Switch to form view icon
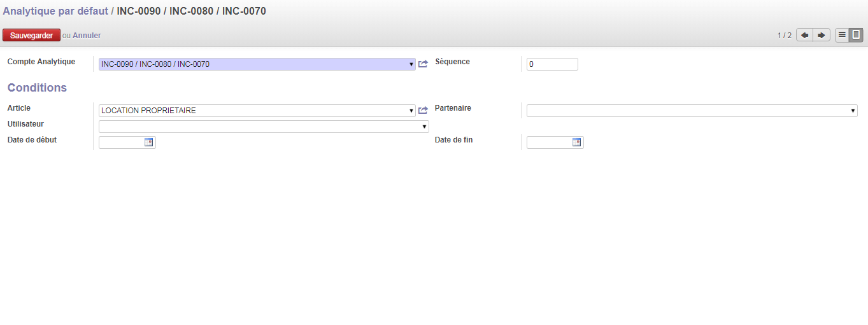The image size is (868, 325). click(x=856, y=35)
